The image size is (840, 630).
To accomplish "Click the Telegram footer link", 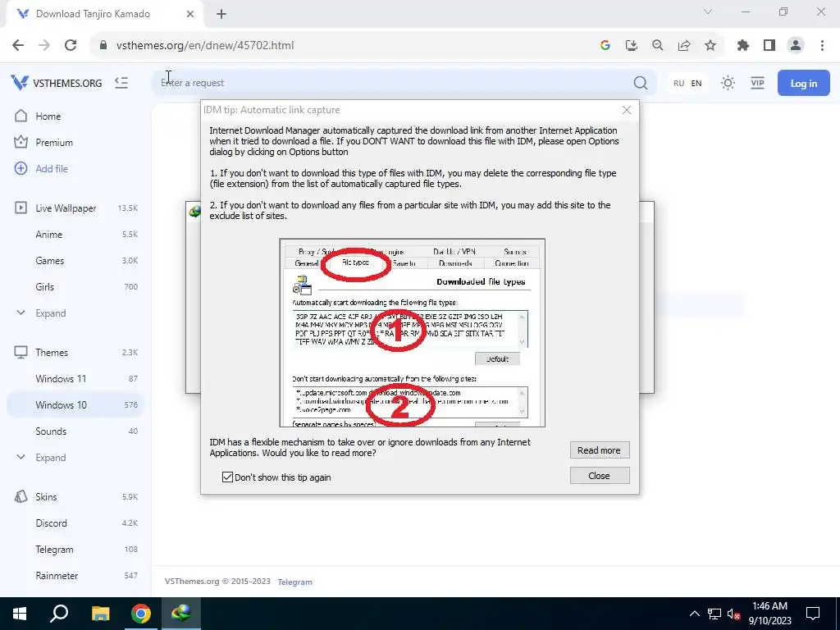I will [294, 582].
